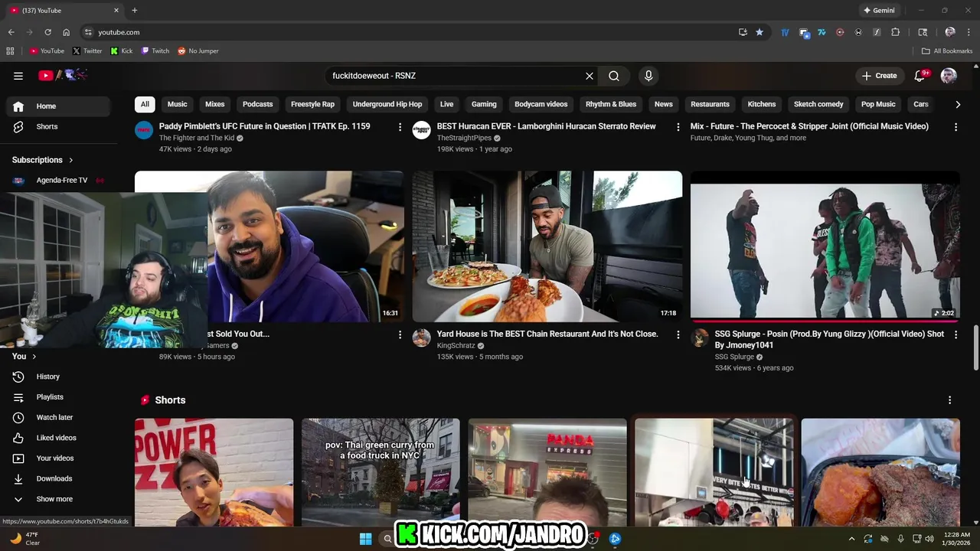Click TheStraightPipes channel avatar

click(x=422, y=130)
